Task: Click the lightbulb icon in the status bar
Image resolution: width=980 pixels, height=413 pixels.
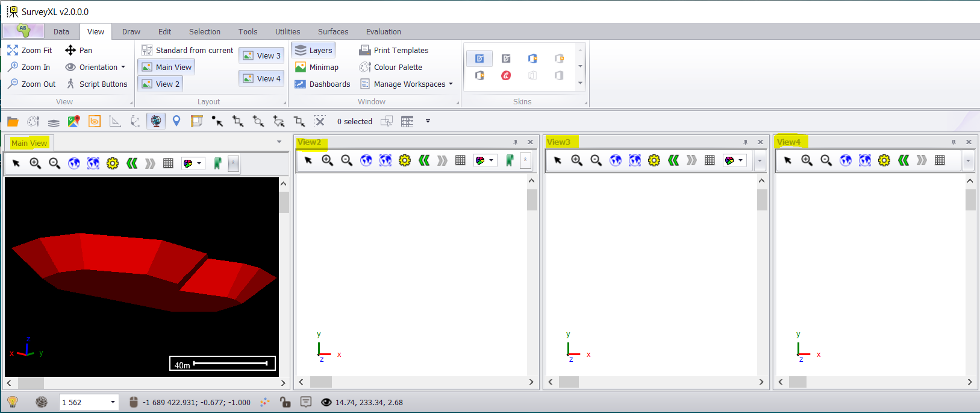Action: pos(13,402)
